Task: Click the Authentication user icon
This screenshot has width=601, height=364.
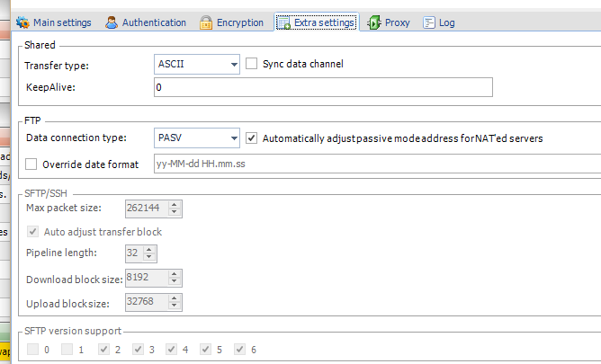Action: (x=112, y=22)
